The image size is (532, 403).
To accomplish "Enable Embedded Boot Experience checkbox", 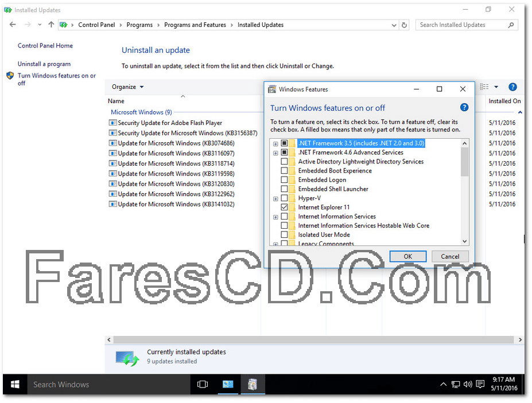I will pos(284,170).
